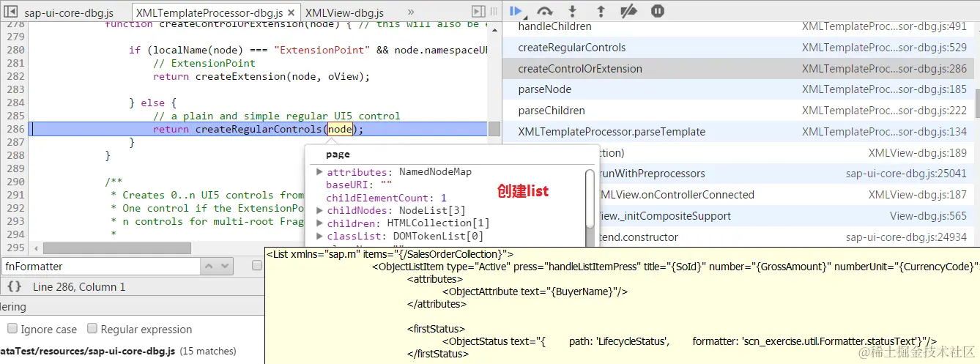
Task: Click the childElementCount: 1 property
Action: pyautogui.click(x=387, y=198)
